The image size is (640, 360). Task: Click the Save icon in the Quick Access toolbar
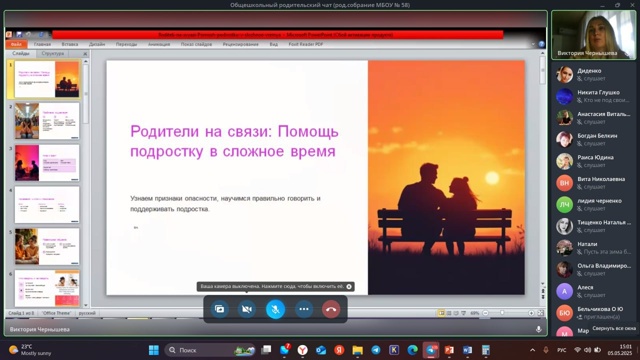[19, 35]
